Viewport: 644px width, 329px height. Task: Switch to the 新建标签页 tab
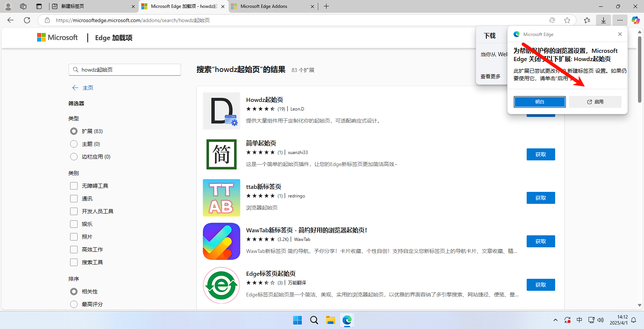tap(94, 6)
